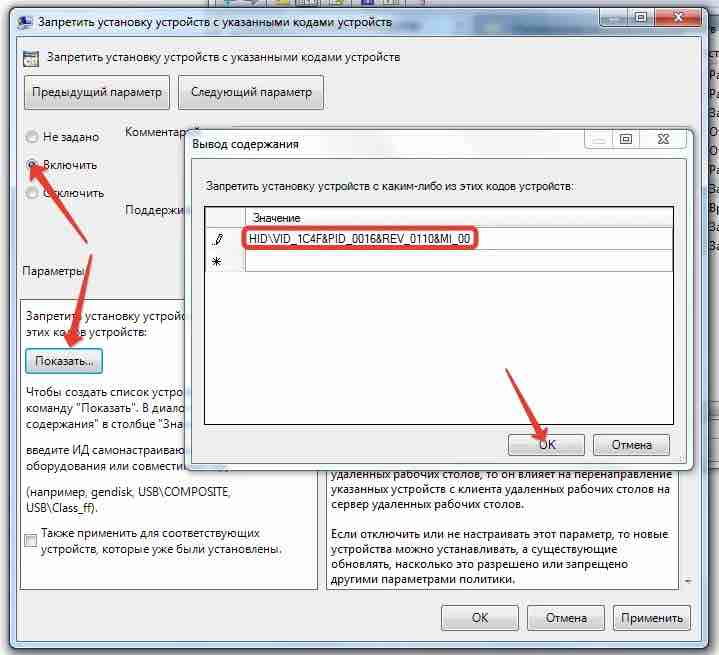Viewport: 719px width, 655px height.
Task: Confirm with OK in the "Вывод содержания" dialog
Action: [x=547, y=445]
